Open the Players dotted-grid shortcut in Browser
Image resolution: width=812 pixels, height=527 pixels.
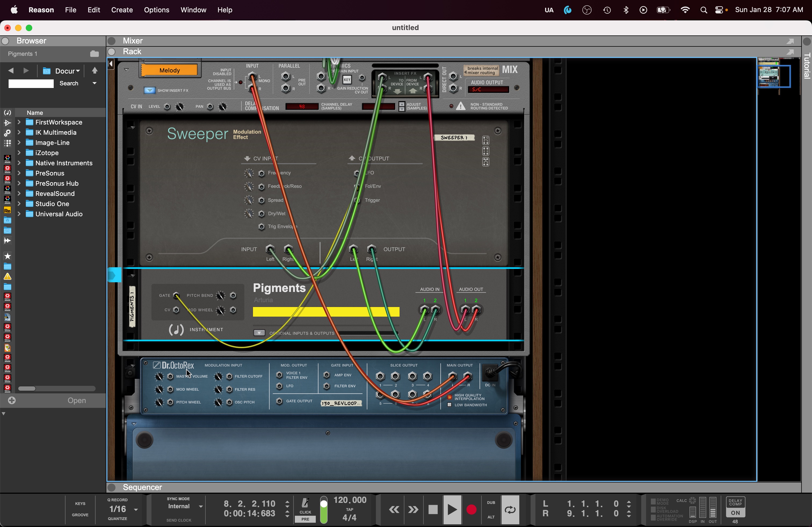(x=7, y=143)
